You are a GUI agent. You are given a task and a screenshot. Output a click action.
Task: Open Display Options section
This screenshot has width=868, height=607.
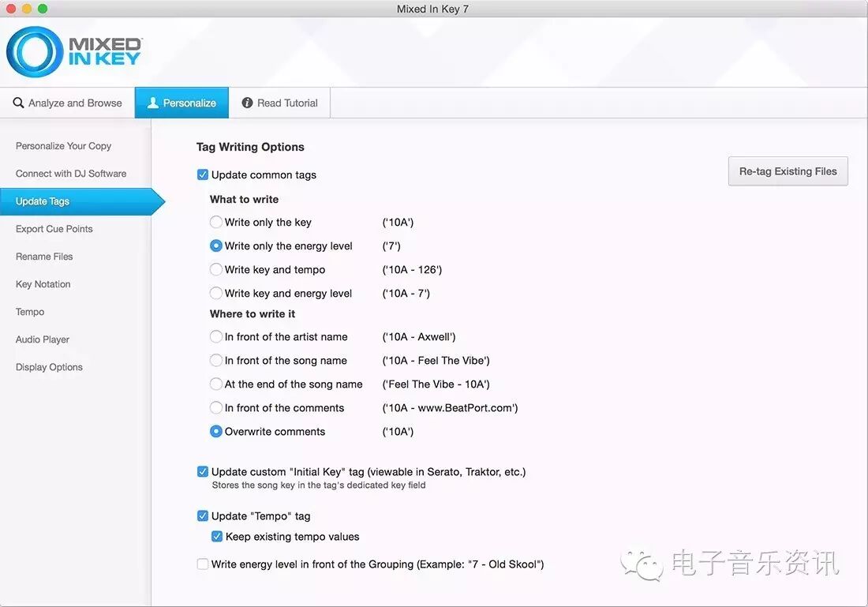coord(49,368)
